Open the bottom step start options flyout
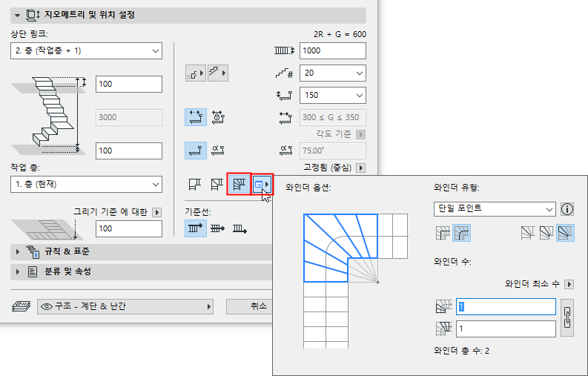 pos(195,73)
